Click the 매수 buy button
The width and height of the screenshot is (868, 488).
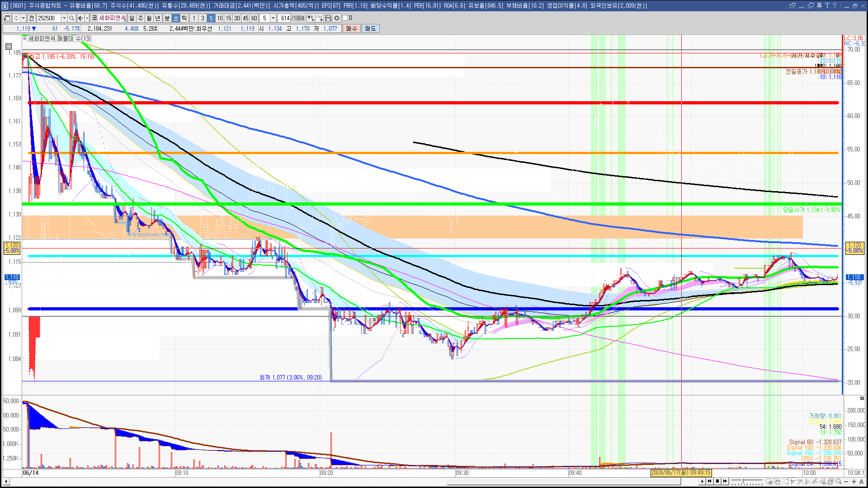[352, 28]
